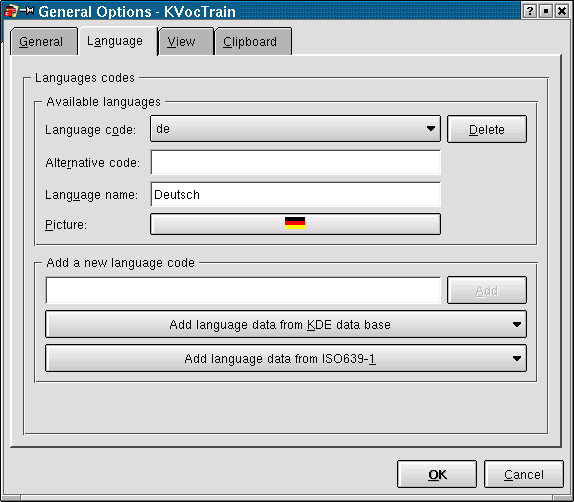Screen dimensions: 574x502
Task: Open the Clipboard tab
Action: pos(250,41)
